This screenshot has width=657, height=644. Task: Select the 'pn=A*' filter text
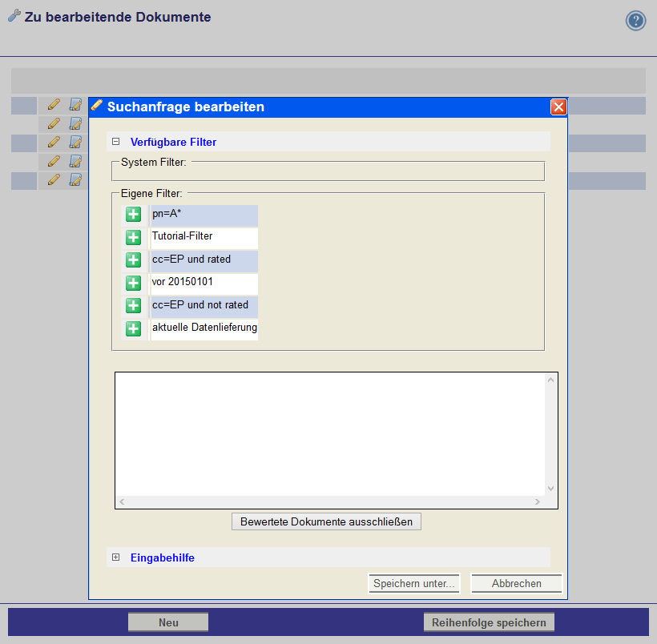[167, 214]
